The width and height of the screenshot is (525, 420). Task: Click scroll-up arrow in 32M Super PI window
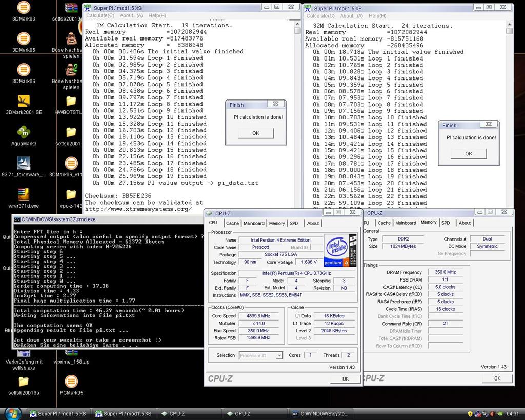tap(509, 25)
